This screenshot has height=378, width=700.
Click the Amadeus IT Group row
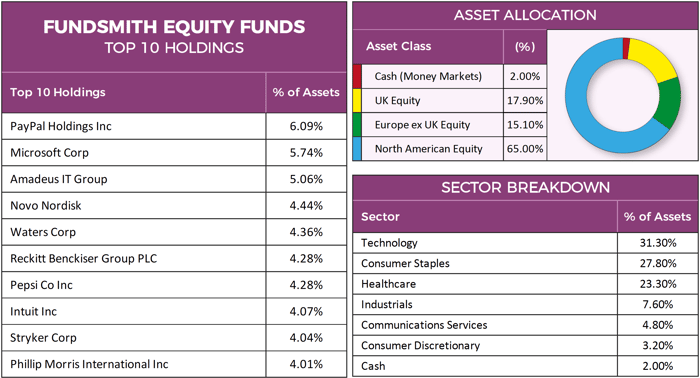tap(174, 179)
